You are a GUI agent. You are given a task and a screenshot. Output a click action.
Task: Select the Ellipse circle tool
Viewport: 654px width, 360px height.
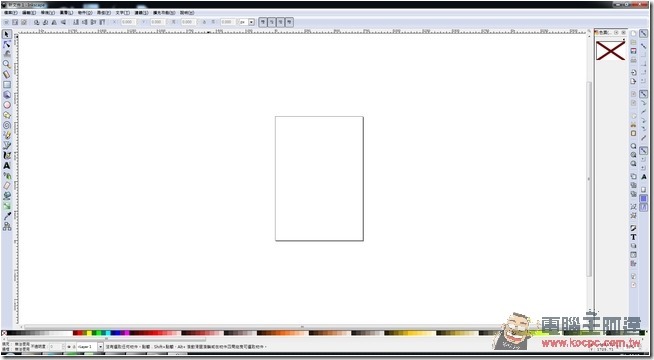[x=7, y=105]
